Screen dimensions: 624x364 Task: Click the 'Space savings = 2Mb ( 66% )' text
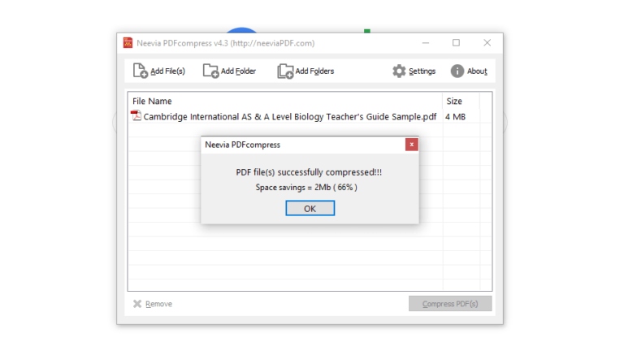click(306, 188)
